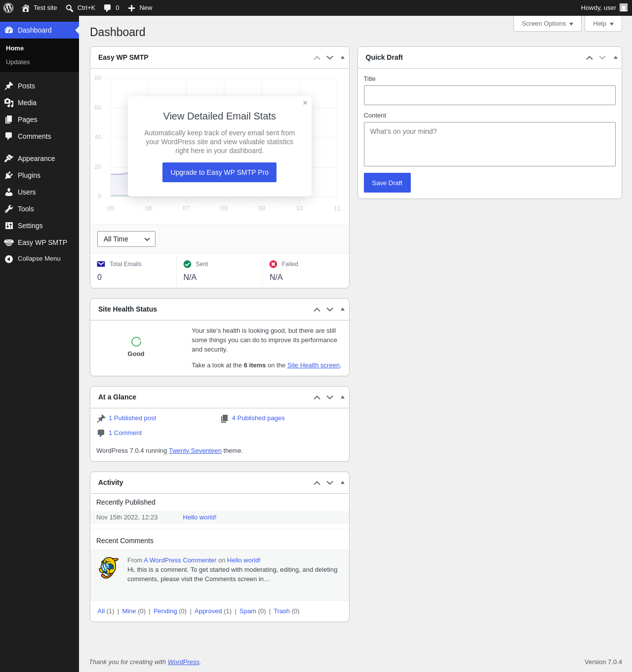Image resolution: width=632 pixels, height=672 pixels.
Task: Open the Twenty Seventeen theme link
Action: (195, 451)
